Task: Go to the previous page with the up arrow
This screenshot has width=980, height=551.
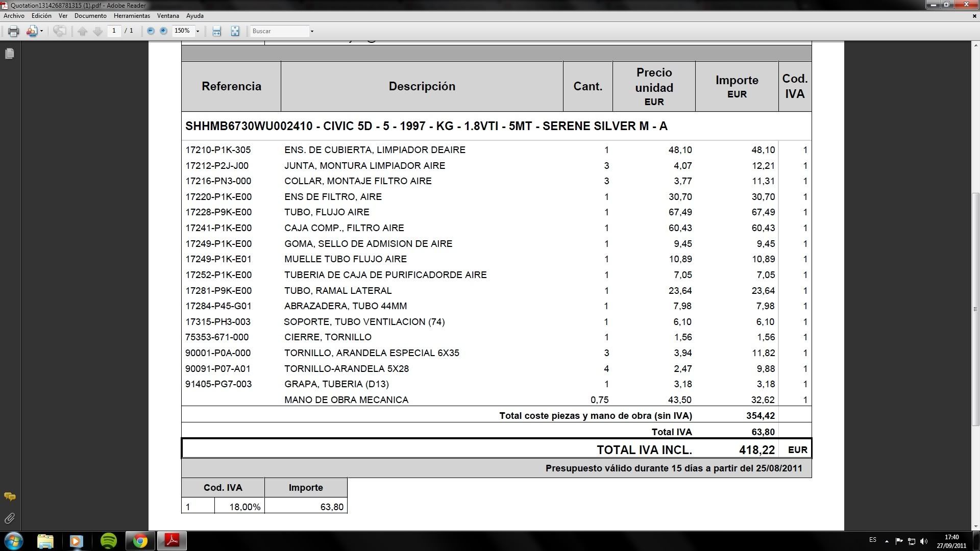Action: (x=83, y=31)
